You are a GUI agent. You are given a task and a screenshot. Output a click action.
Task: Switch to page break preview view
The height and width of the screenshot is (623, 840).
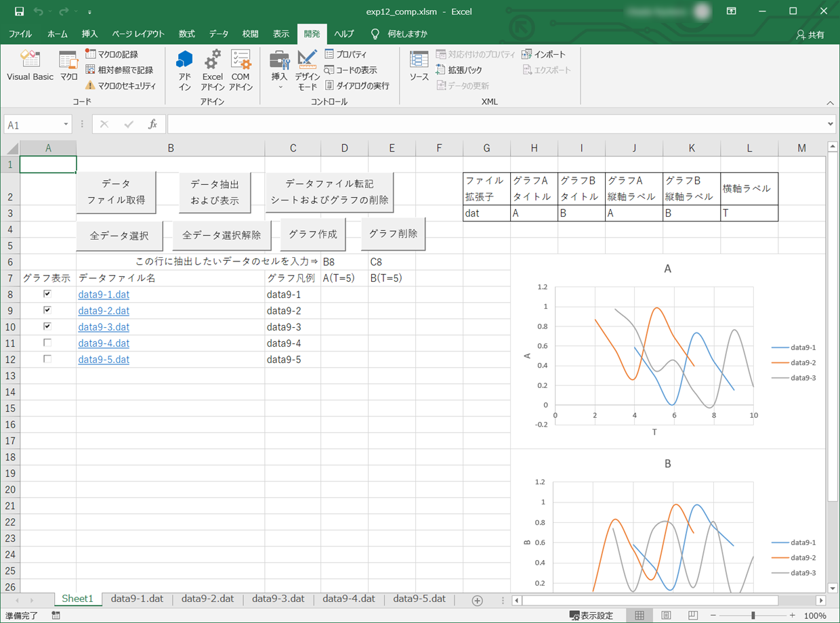click(692, 616)
